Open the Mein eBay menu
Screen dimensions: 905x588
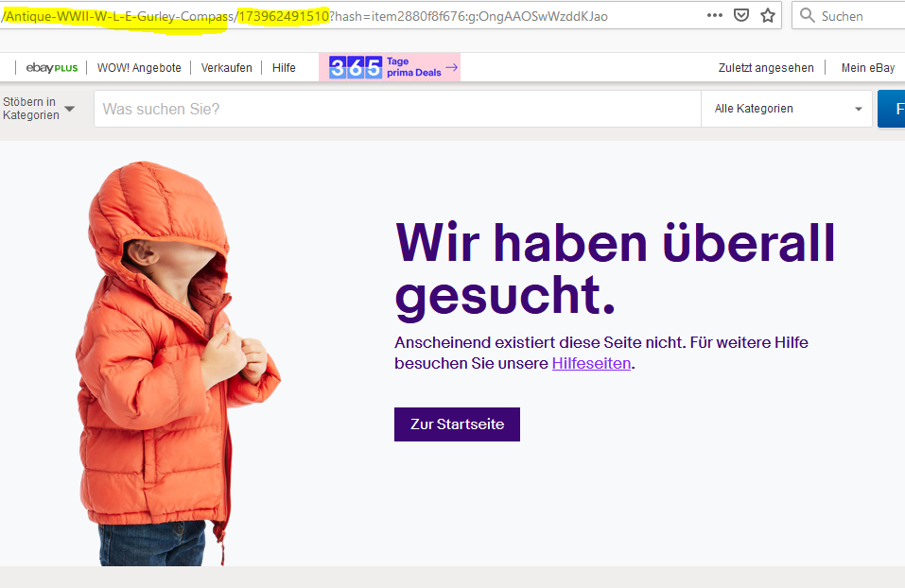tap(867, 68)
